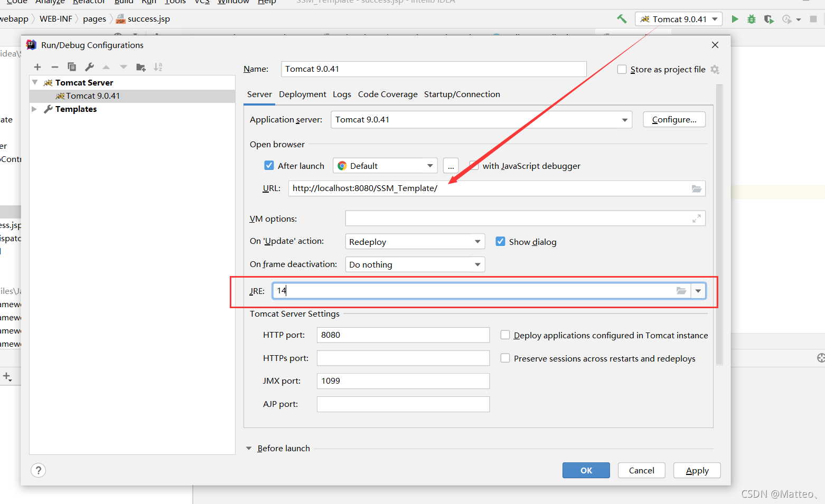Screen dimensions: 825x504
Task: Switch to the Code Coverage tab
Action: [388, 94]
